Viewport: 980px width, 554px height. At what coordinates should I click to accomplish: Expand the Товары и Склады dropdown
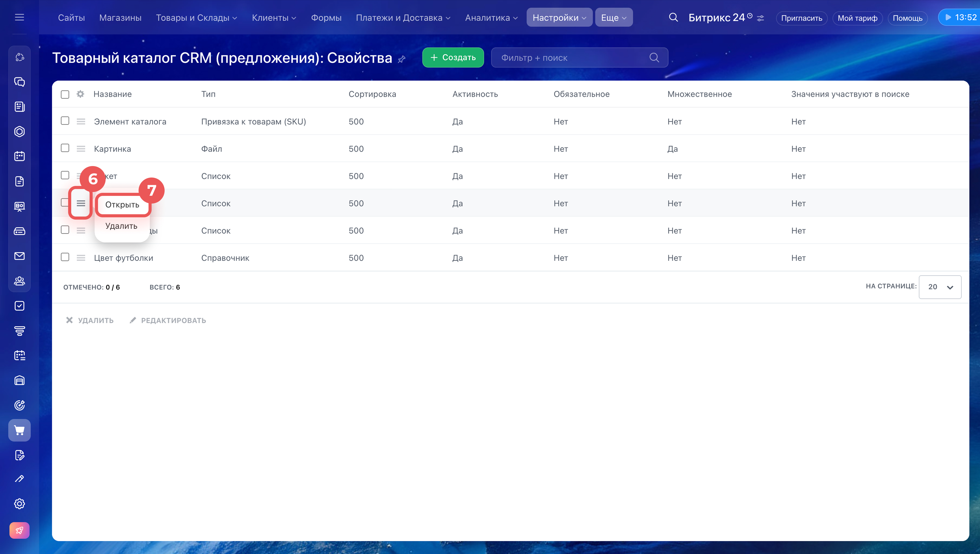(196, 18)
